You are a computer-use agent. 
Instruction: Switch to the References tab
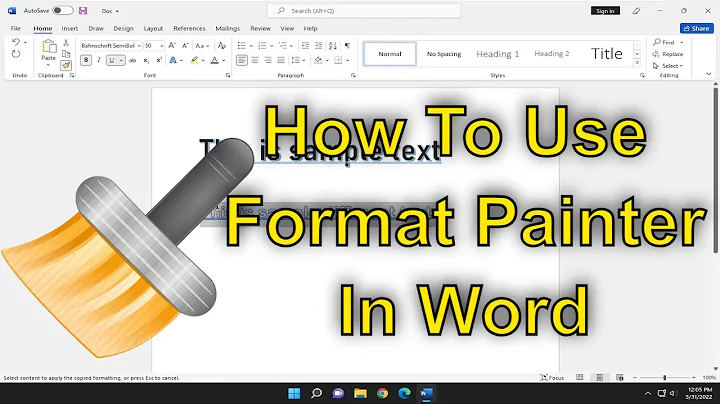point(189,28)
